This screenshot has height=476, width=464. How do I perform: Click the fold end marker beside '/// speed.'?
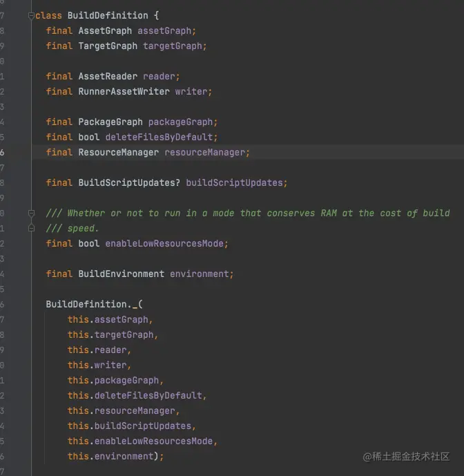coord(31,228)
